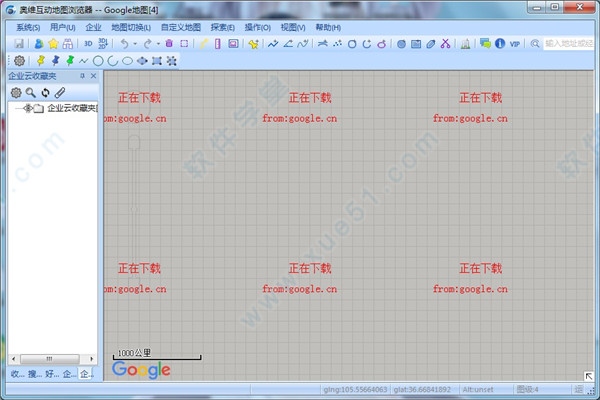Click the screenshot picture frame icon

tap(233, 44)
